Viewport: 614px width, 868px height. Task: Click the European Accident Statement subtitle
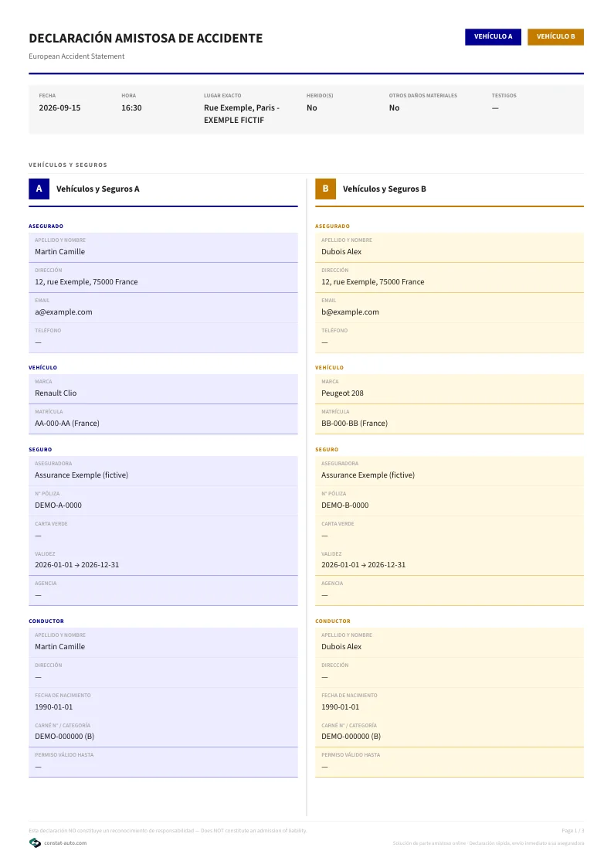[76, 56]
